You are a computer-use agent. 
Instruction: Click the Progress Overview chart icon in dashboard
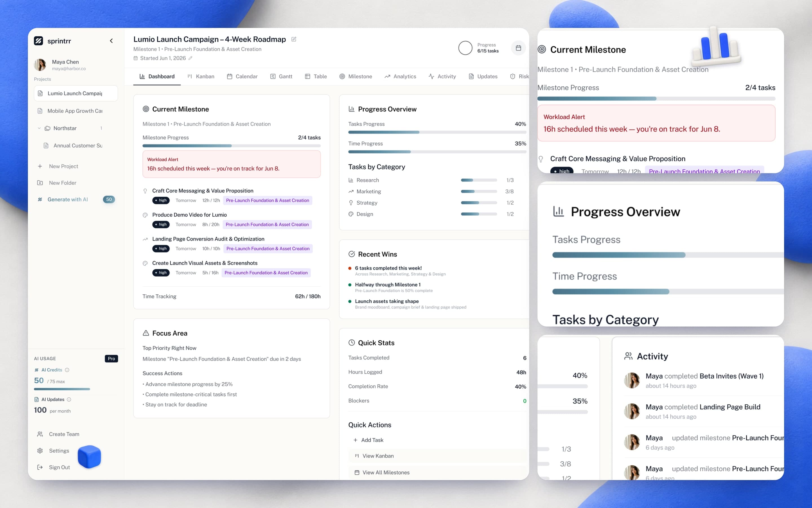352,109
